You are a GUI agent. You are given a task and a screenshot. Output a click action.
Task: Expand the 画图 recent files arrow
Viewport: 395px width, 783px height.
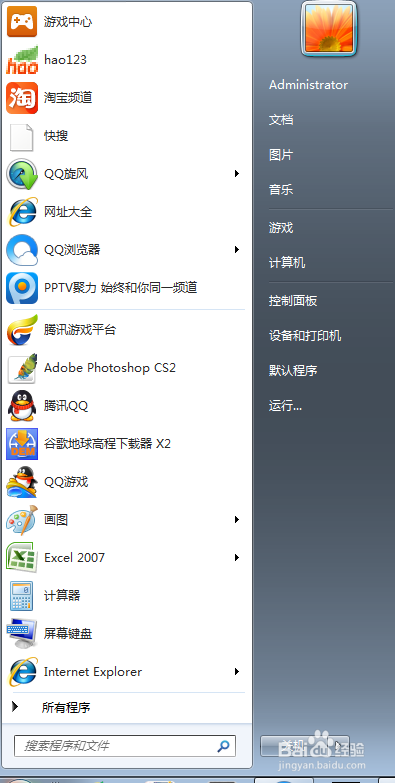click(237, 520)
